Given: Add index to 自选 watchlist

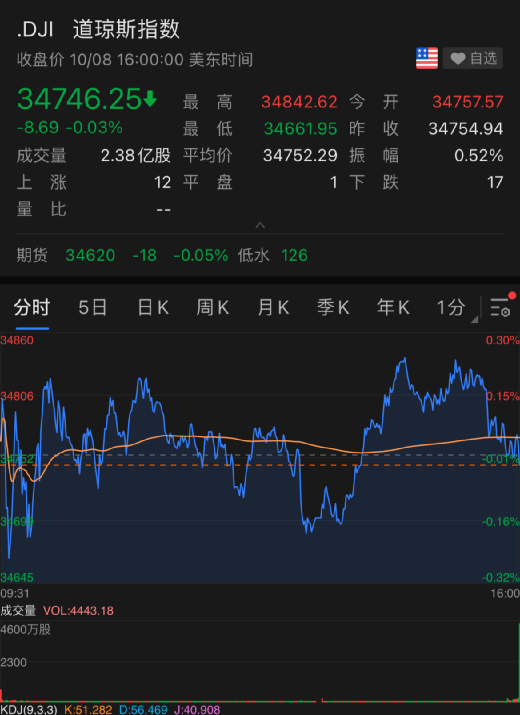Looking at the screenshot, I should pos(473,58).
